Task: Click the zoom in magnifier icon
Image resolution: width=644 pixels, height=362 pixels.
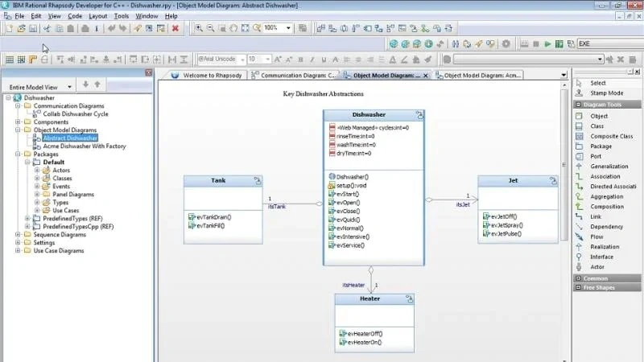Action: 199,28
